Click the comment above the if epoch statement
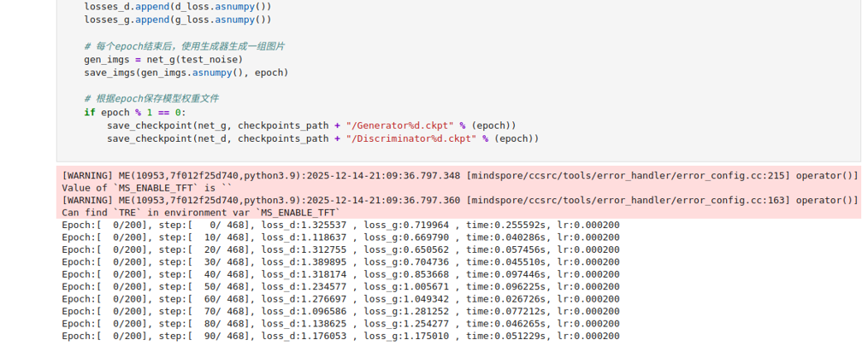 point(151,99)
